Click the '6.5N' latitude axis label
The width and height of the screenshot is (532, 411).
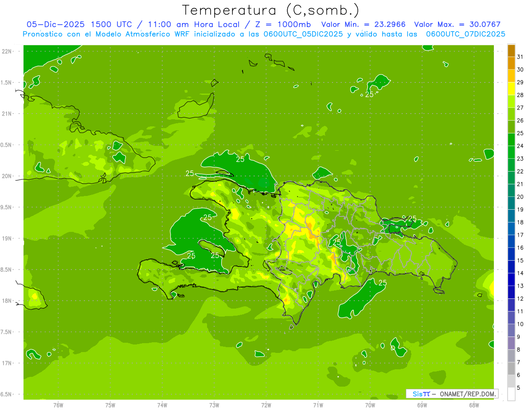(x=6, y=394)
